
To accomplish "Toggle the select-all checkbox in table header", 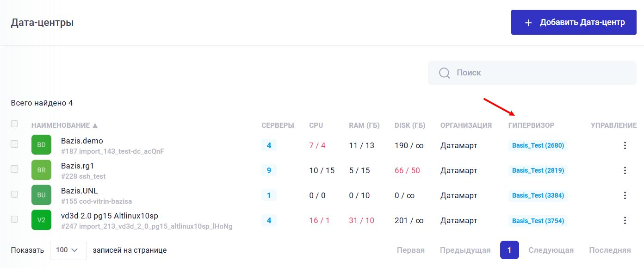I will click(x=14, y=124).
